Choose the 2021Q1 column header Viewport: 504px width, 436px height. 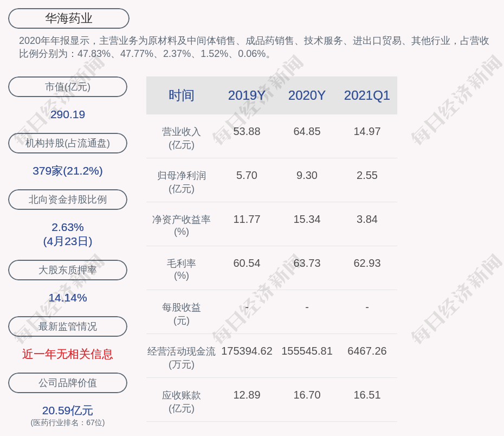367,95
